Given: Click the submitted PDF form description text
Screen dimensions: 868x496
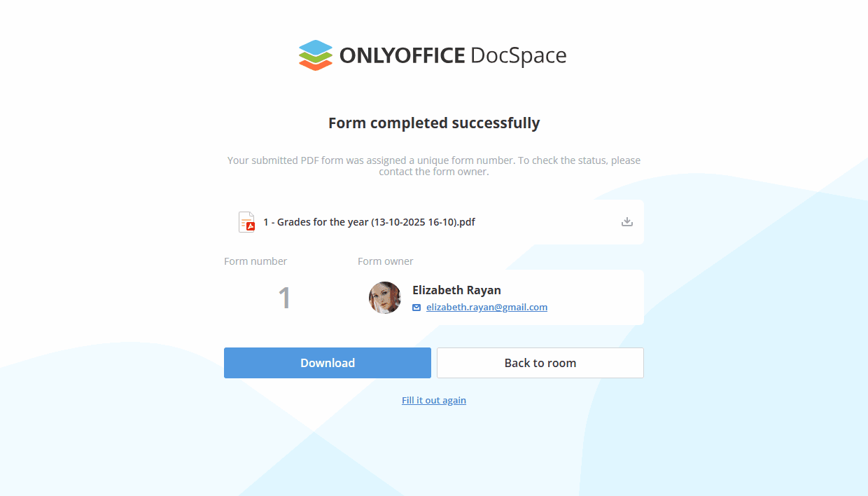Looking at the screenshot, I should click(434, 166).
